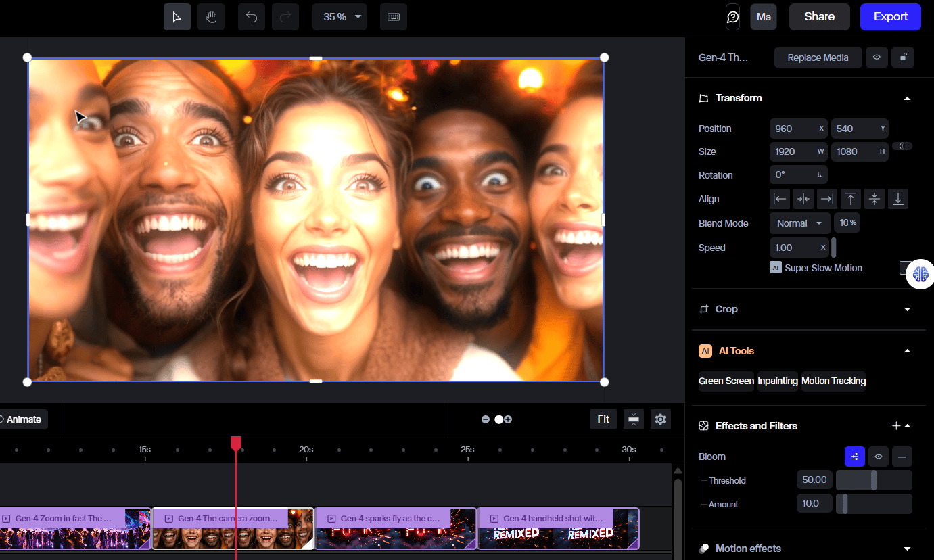Add a new effect with the plus icon
The image size is (934, 560).
pos(897,425)
